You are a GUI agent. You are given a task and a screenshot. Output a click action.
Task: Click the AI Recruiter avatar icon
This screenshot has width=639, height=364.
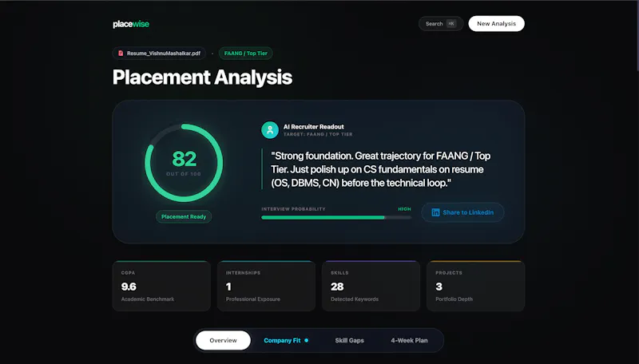[x=270, y=130]
